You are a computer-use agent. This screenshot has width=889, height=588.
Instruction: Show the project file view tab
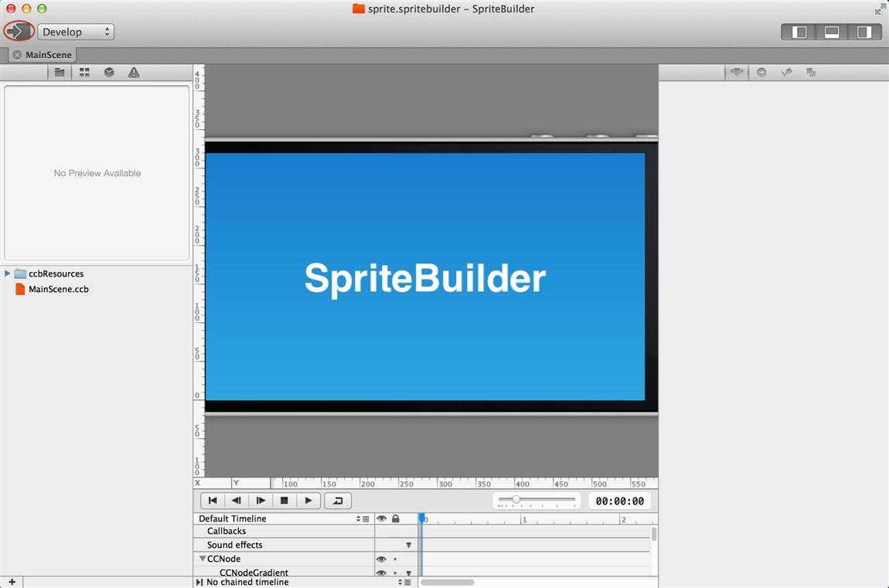tap(60, 72)
